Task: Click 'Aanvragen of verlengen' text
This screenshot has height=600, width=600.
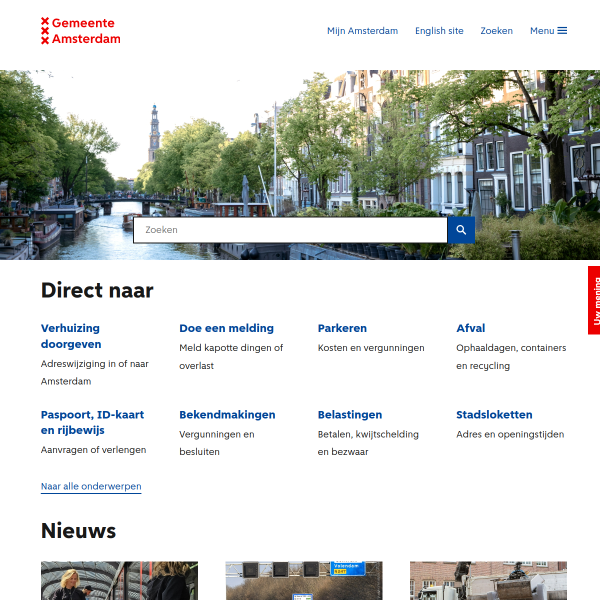Action: (x=93, y=450)
